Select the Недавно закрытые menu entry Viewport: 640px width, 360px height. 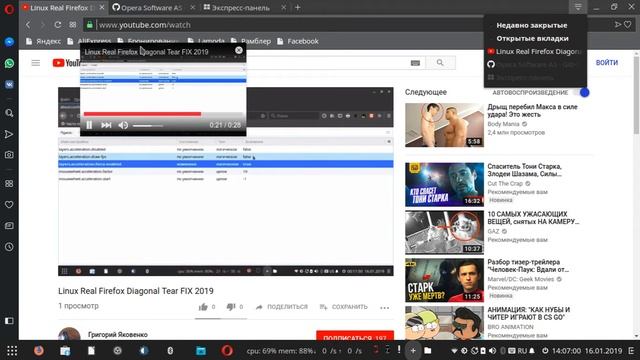[x=531, y=25]
